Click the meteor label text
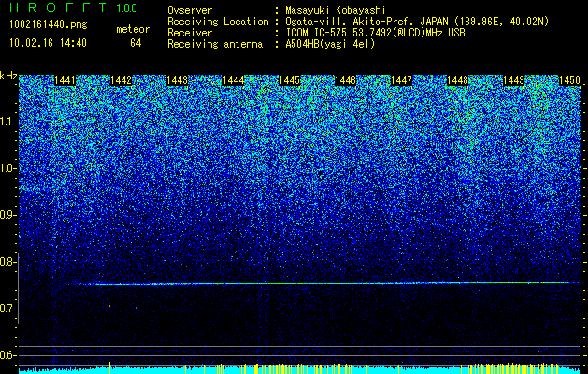 (133, 29)
